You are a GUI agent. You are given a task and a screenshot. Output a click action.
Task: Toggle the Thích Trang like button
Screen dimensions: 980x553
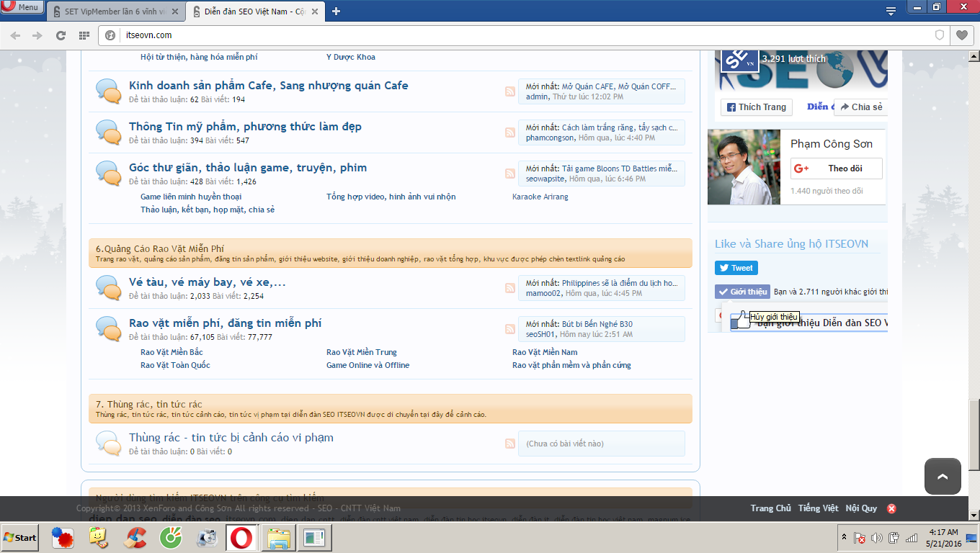(756, 107)
